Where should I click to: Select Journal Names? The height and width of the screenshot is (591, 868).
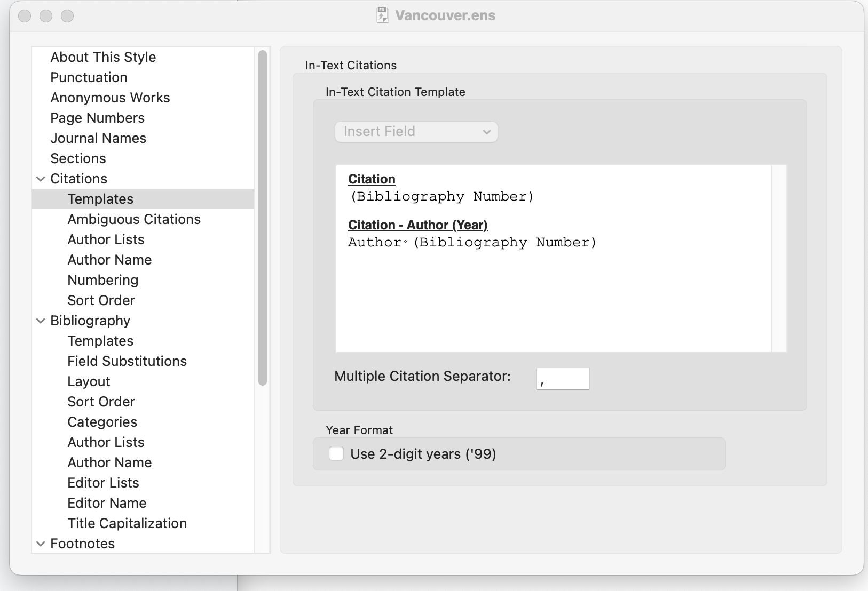click(98, 138)
